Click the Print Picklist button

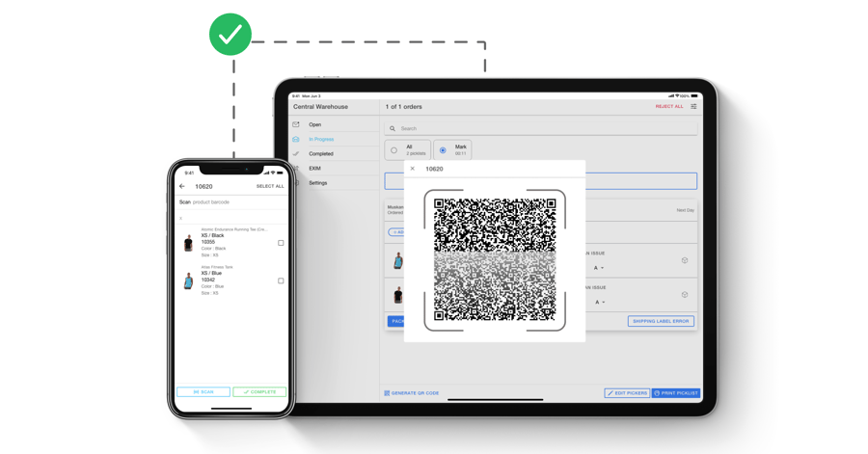pyautogui.click(x=675, y=393)
